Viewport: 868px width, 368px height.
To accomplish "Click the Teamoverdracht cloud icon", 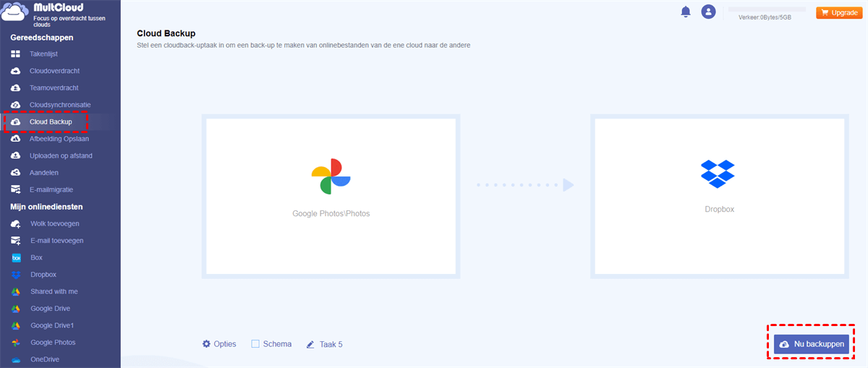I will tap(15, 87).
